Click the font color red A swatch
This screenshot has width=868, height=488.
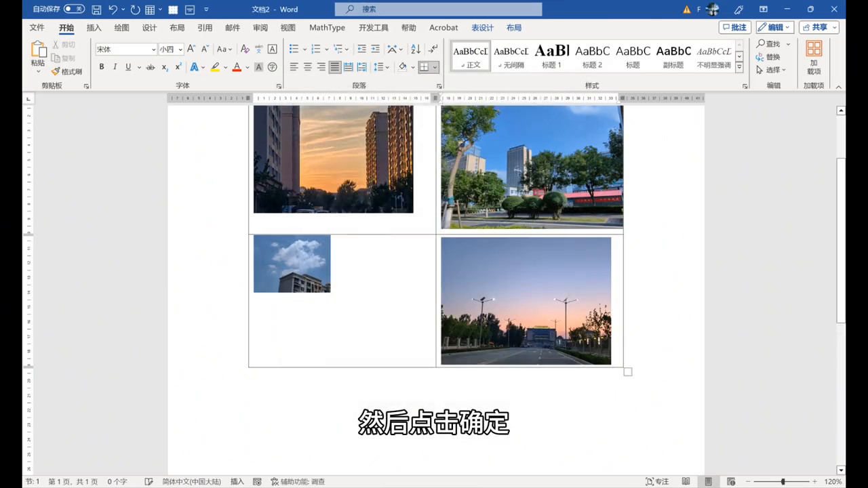(x=237, y=67)
